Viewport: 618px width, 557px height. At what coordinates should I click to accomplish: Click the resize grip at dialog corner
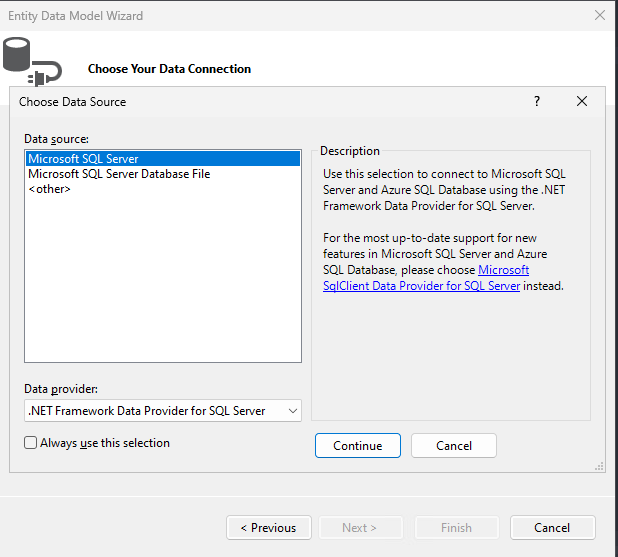(599, 467)
